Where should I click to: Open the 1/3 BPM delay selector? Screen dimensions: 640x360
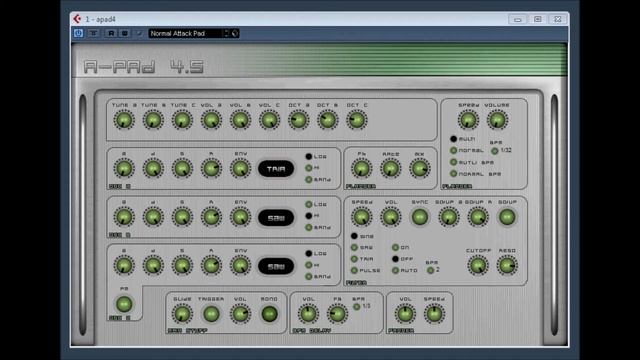coord(356,307)
